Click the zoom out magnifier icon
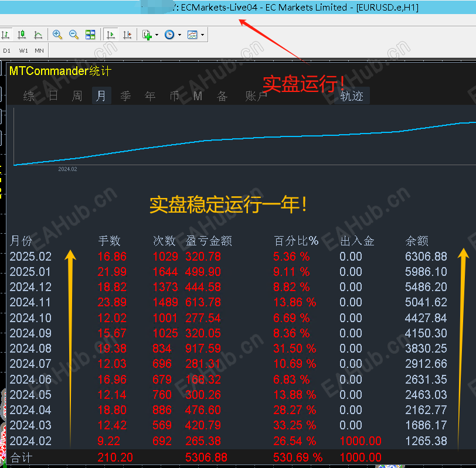Image resolution: width=476 pixels, height=468 pixels. 74,35
